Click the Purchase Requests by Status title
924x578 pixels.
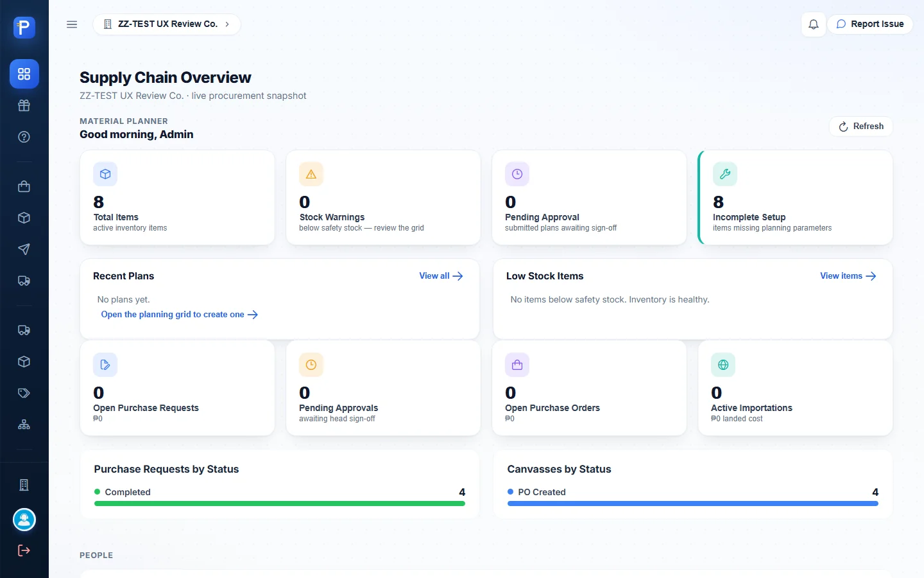166,469
